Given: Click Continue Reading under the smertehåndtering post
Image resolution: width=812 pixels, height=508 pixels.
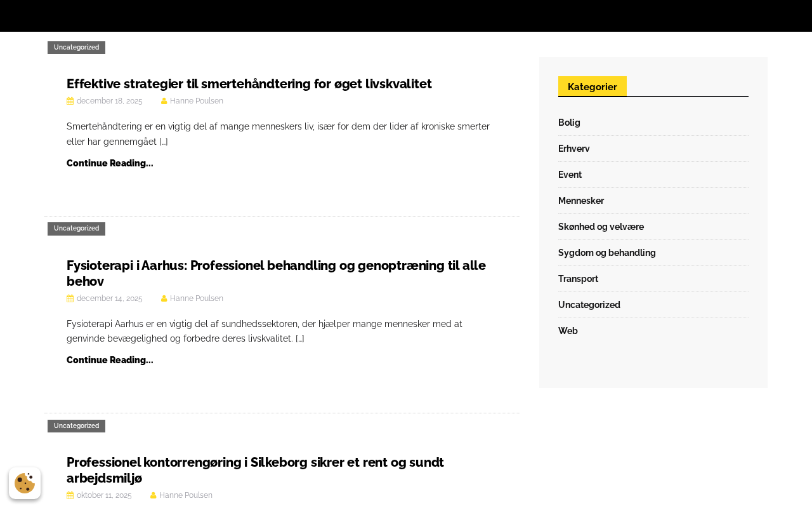Looking at the screenshot, I should (110, 163).
